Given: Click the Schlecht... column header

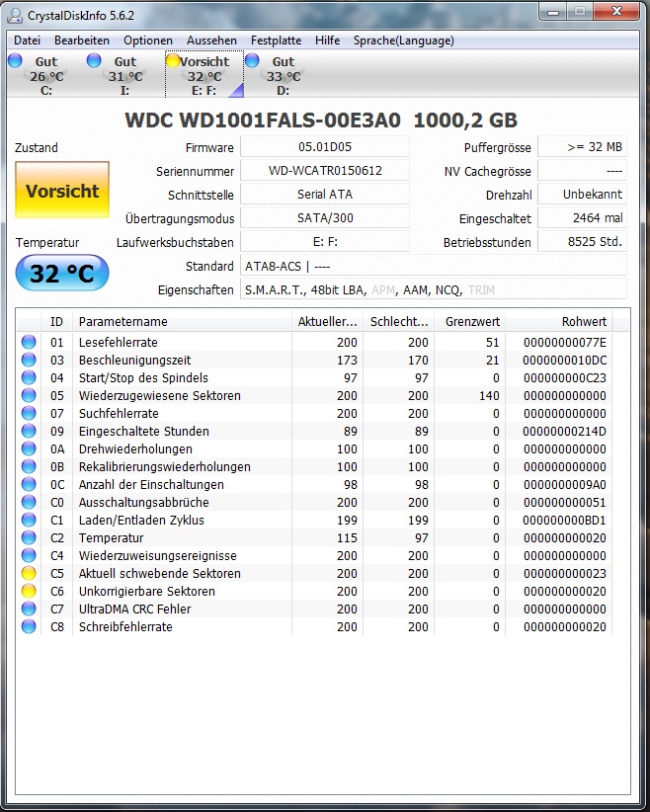Looking at the screenshot, I should (399, 322).
